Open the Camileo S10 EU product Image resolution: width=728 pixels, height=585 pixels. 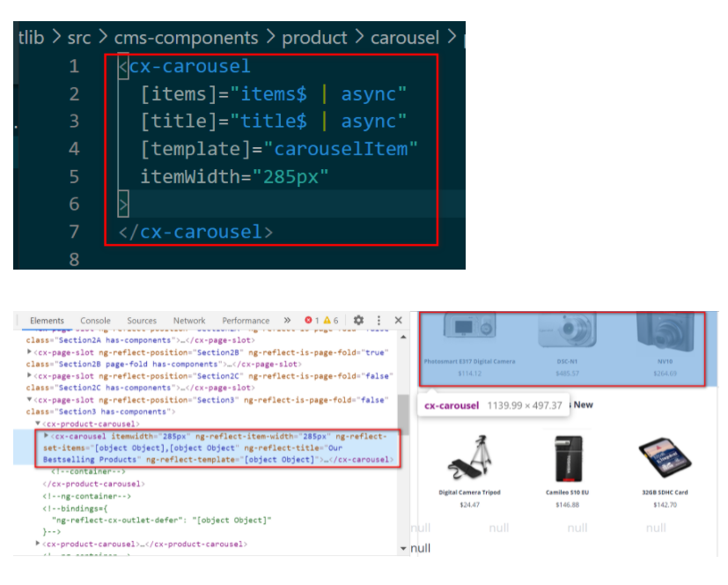click(568, 459)
